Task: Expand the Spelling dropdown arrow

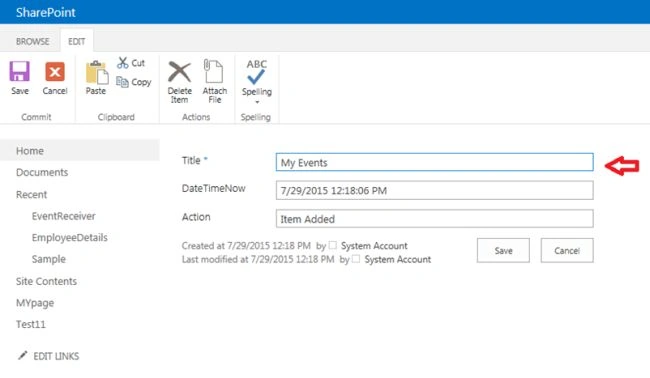Action: point(257,102)
